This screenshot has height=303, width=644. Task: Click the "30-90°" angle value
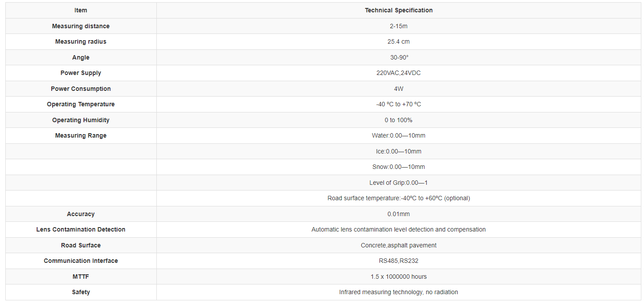click(398, 57)
